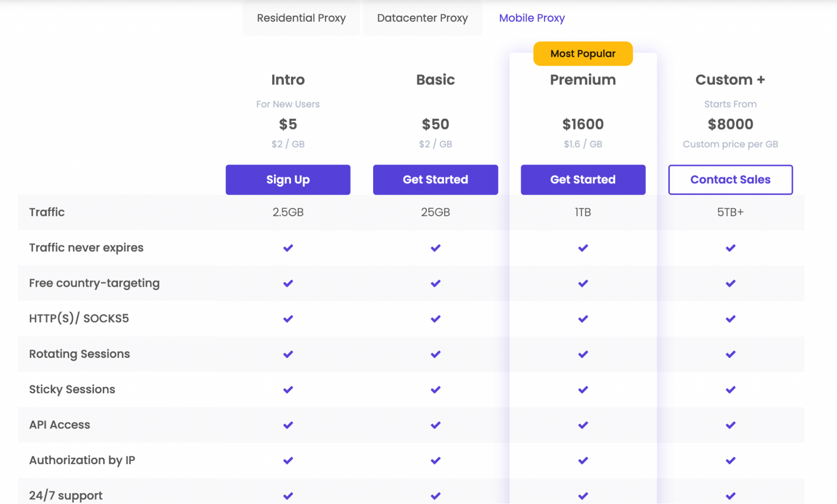The width and height of the screenshot is (837, 504).
Task: Switch to the Residential Proxy tab
Action: point(301,18)
